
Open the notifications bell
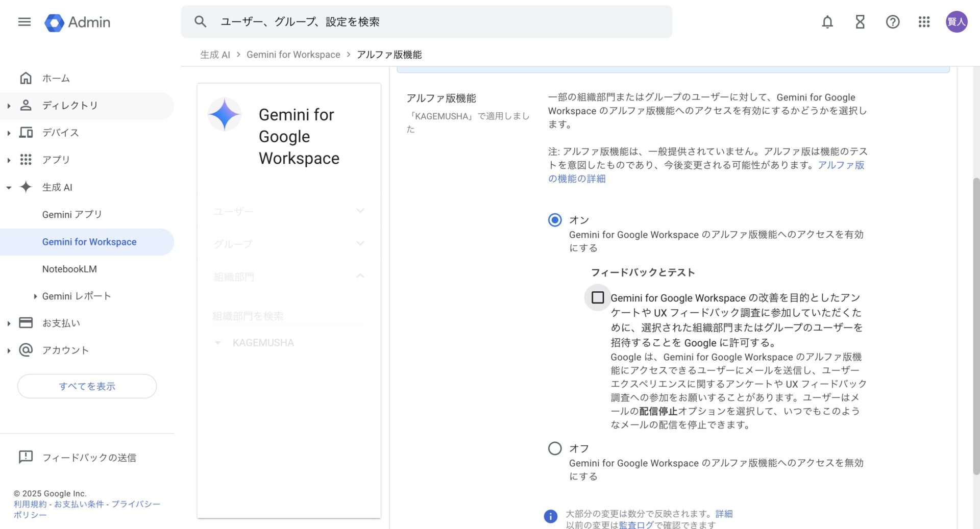pos(827,22)
